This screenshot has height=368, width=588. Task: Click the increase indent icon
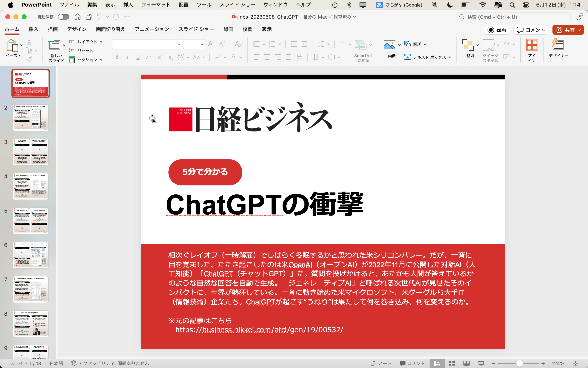[304, 44]
